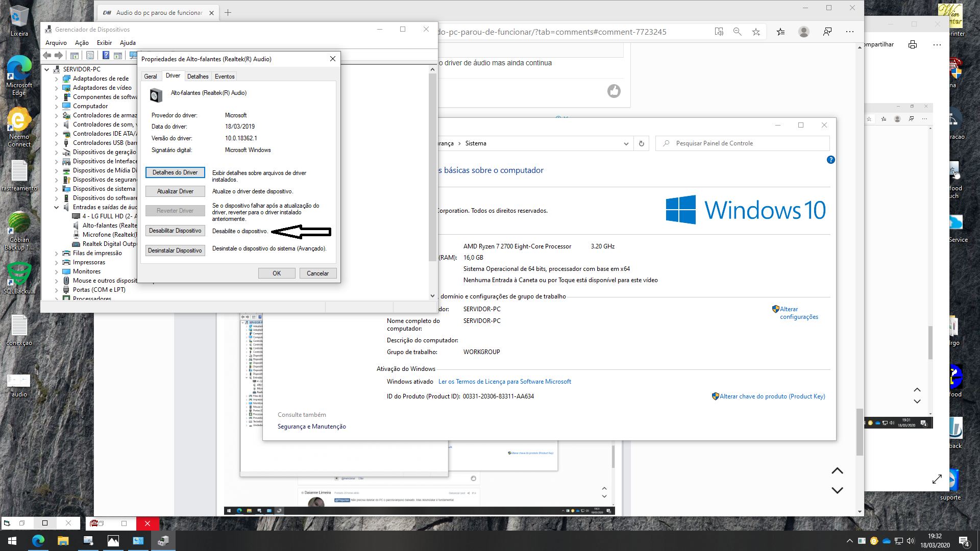The image size is (980, 551).
Task: Click OK in properties dialog
Action: [277, 273]
